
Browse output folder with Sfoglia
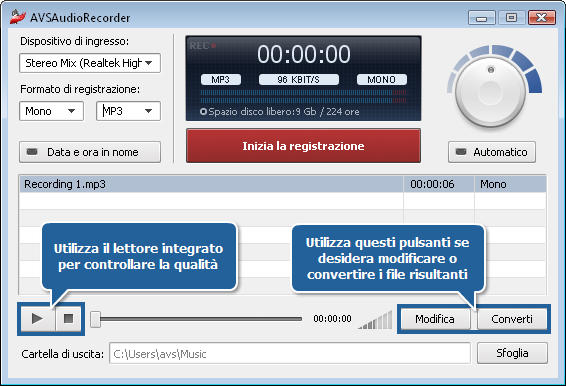[512, 353]
